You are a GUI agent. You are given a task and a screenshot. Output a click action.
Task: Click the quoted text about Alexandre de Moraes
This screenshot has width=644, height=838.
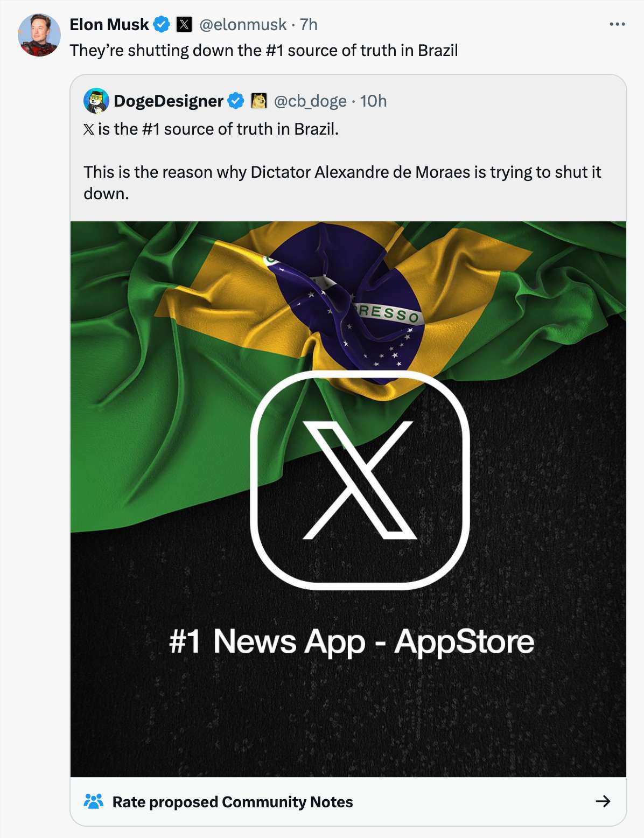pos(342,183)
